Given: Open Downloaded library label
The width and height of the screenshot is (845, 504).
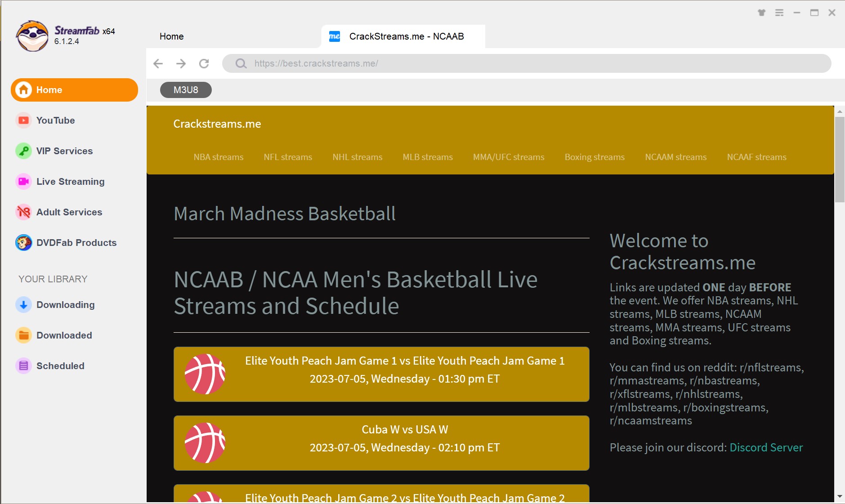Looking at the screenshot, I should [64, 335].
